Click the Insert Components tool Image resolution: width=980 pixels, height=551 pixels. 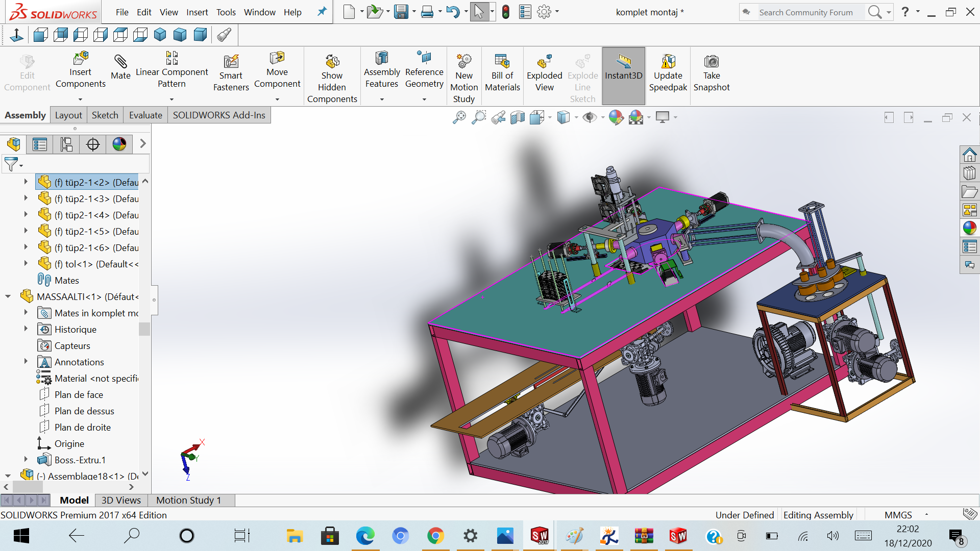[81, 71]
